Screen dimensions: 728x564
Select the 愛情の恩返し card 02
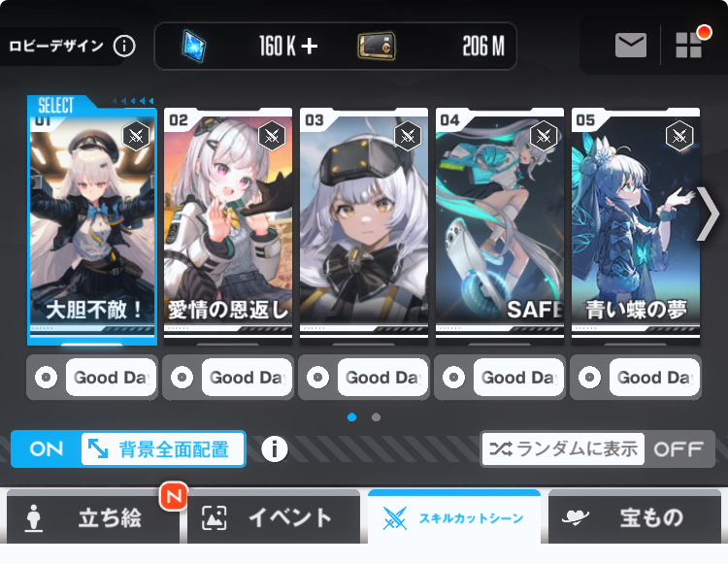point(228,226)
